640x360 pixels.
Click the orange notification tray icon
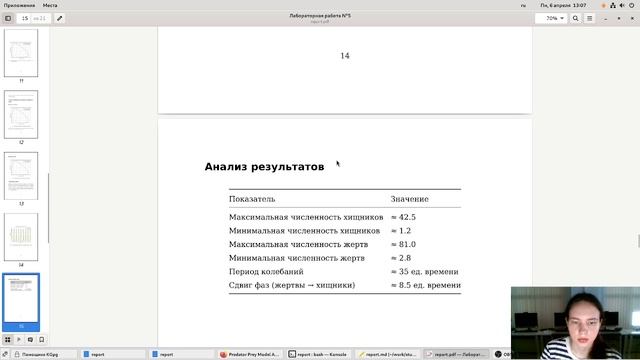tap(604, 5)
